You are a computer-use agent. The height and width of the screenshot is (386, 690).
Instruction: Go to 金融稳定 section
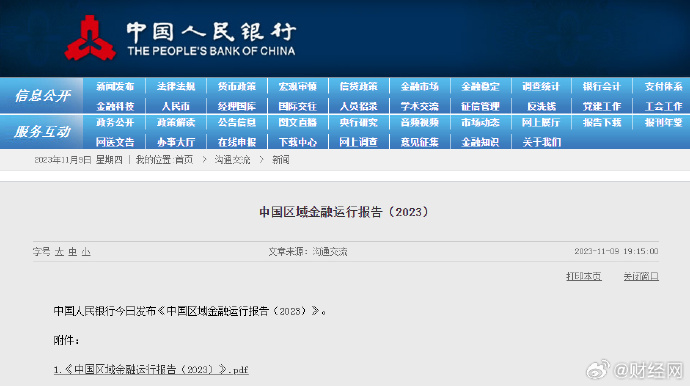[480, 87]
